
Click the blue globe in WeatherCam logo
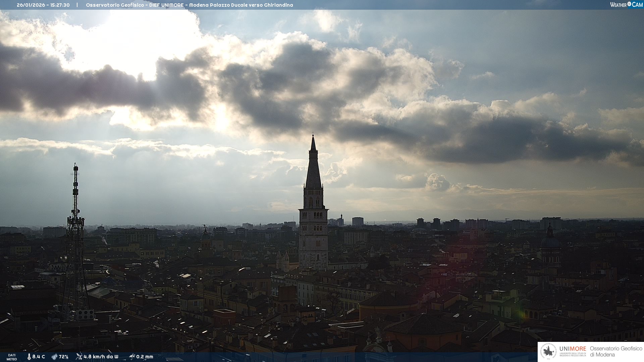click(629, 4)
